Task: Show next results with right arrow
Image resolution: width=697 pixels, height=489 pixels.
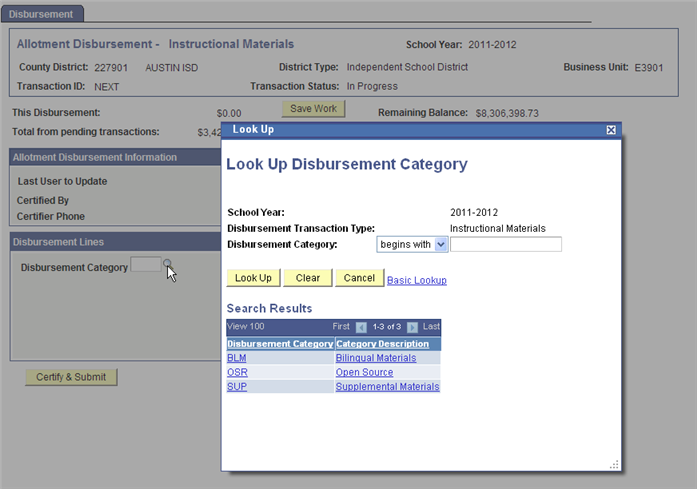Action: pyautogui.click(x=413, y=327)
